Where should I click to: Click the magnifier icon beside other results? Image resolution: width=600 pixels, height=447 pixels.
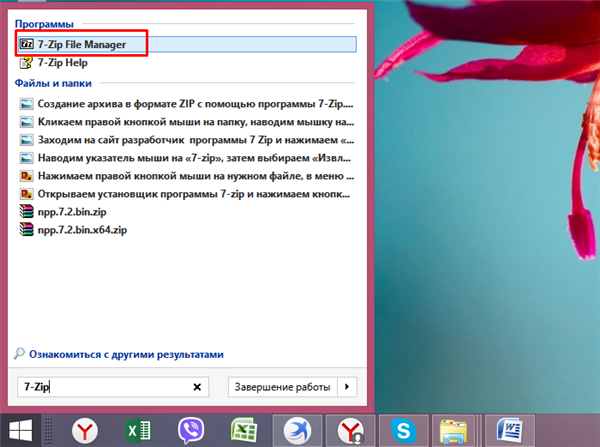click(19, 353)
